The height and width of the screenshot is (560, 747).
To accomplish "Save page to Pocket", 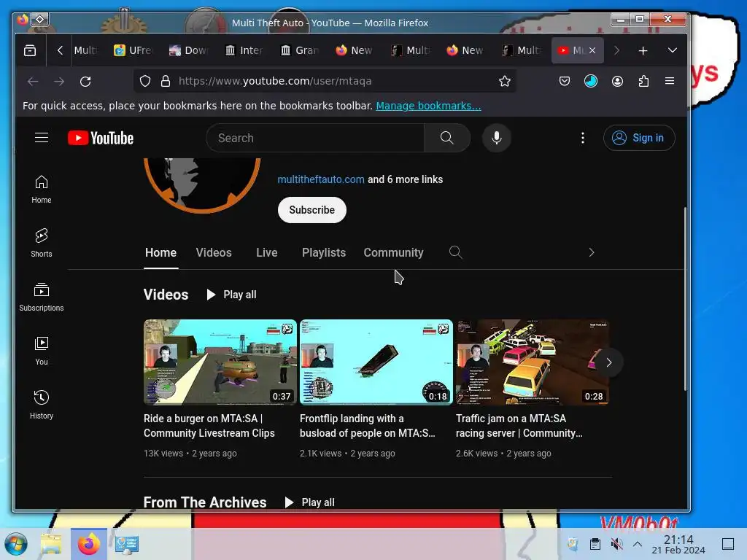I will (x=565, y=82).
